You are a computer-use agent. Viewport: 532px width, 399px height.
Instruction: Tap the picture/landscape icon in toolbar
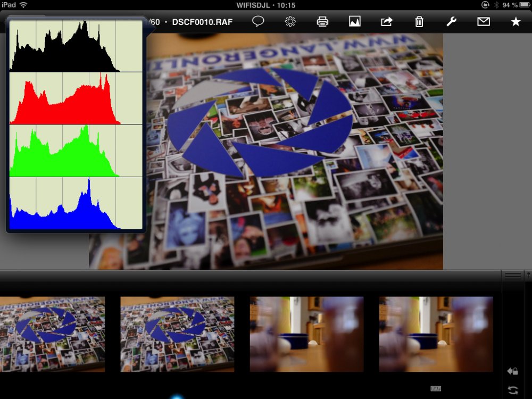tap(355, 22)
